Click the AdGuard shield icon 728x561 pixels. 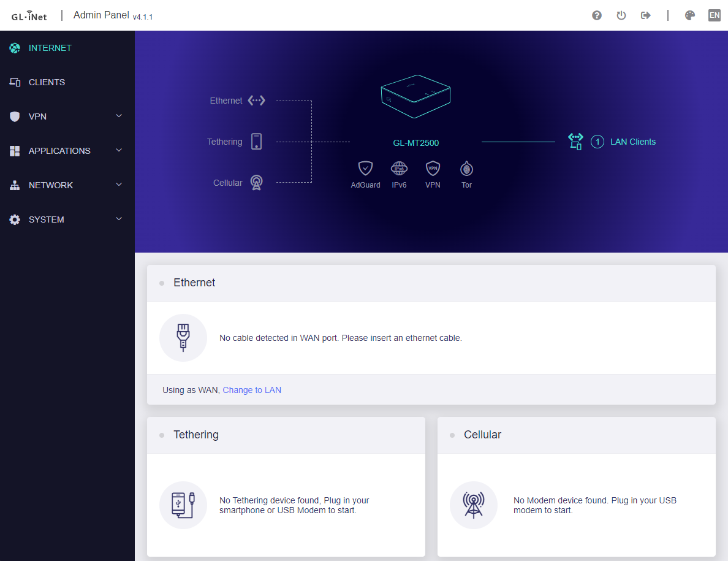365,168
